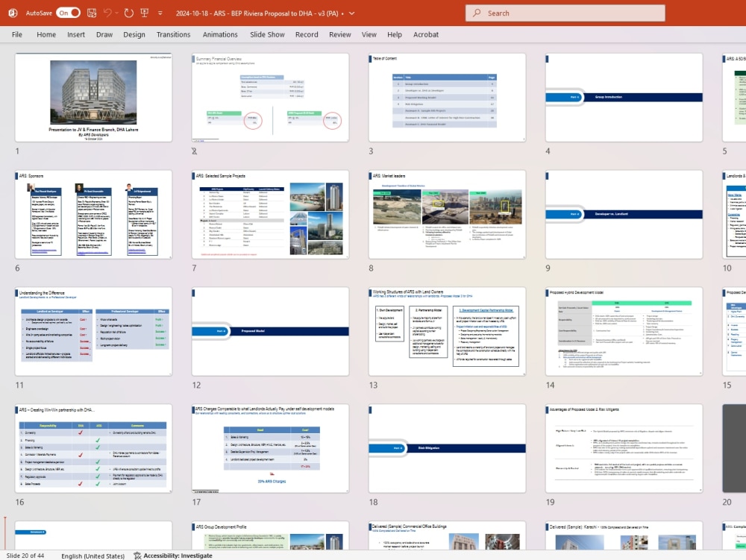
Task: Click the magnifier icon in Search box
Action: pyautogui.click(x=477, y=13)
